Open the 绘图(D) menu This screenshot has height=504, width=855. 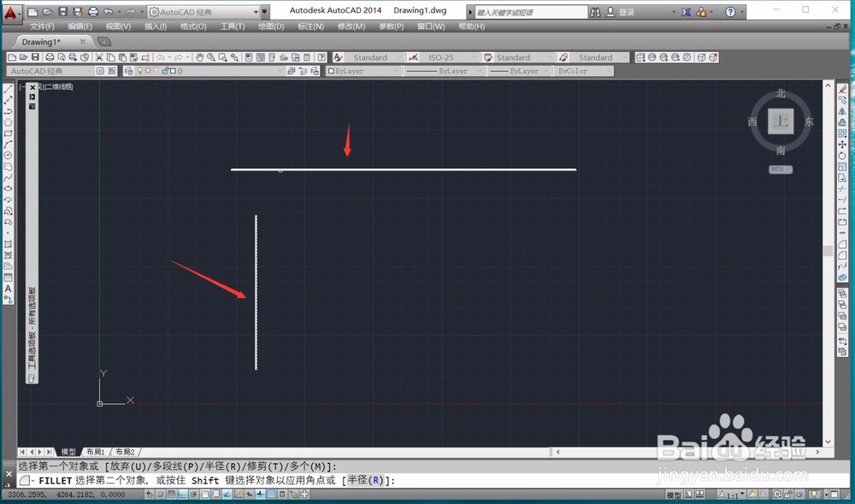[271, 26]
